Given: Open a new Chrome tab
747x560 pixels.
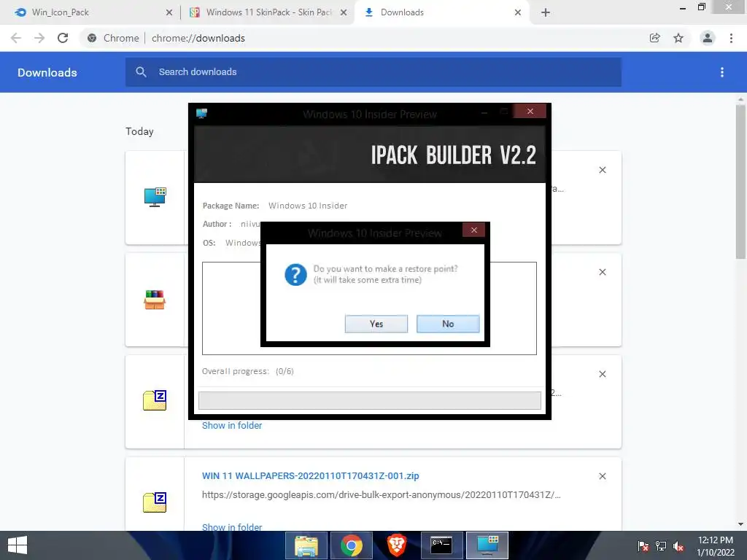Looking at the screenshot, I should point(546,12).
